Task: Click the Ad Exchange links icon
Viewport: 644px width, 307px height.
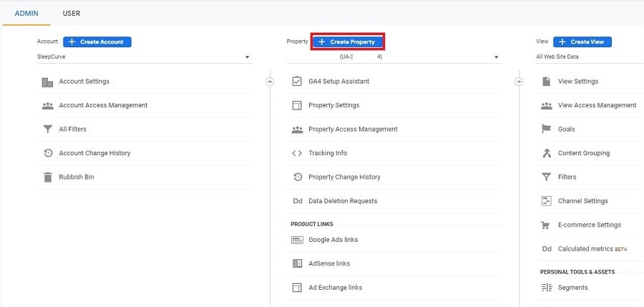Action: pyautogui.click(x=297, y=288)
